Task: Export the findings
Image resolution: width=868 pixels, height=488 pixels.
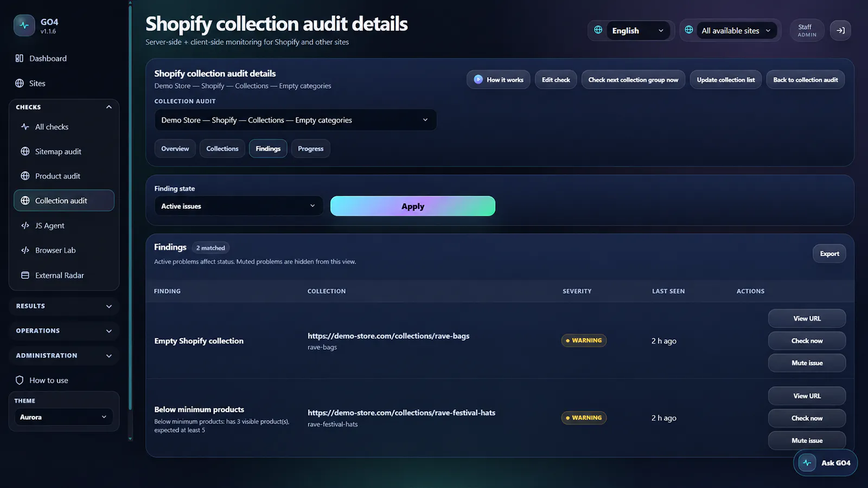Action: (x=829, y=254)
